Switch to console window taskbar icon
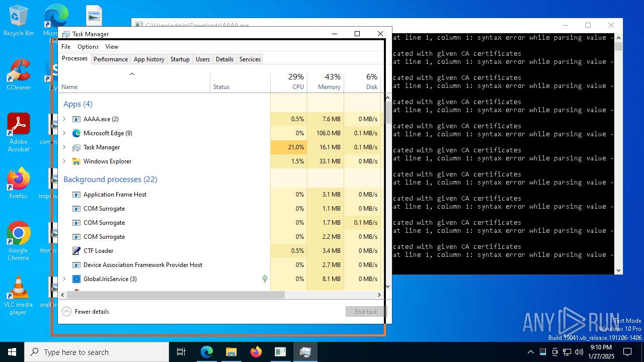 click(x=280, y=352)
